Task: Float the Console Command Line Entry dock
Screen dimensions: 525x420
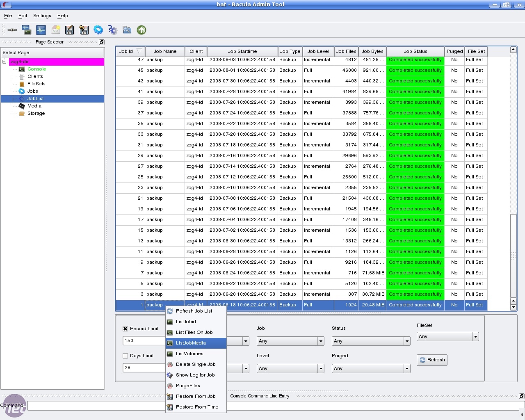Action: 521,396
